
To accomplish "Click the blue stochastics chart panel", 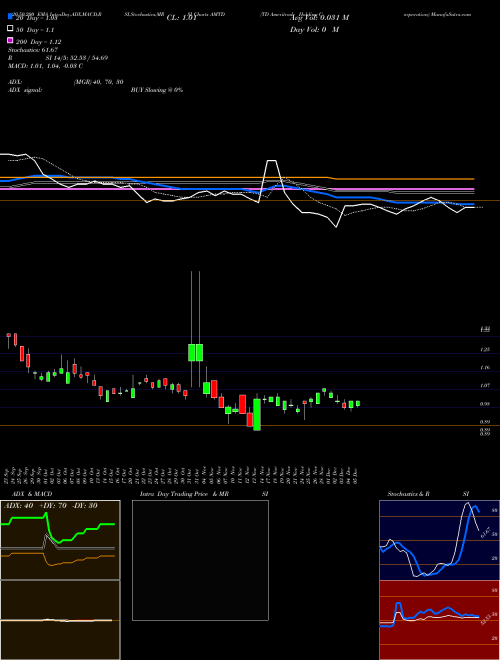I will click(439, 540).
